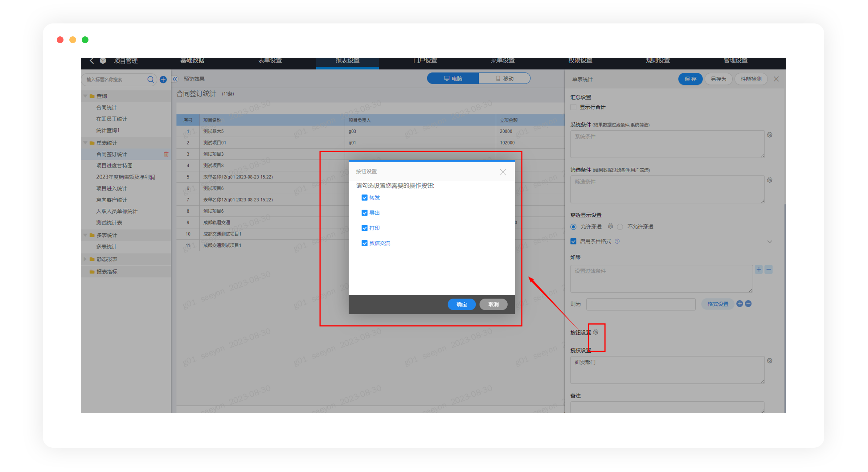Image resolution: width=868 pixels, height=472 pixels.
Task: Uncheck the 转发 checkbox in dialog
Action: (x=364, y=198)
